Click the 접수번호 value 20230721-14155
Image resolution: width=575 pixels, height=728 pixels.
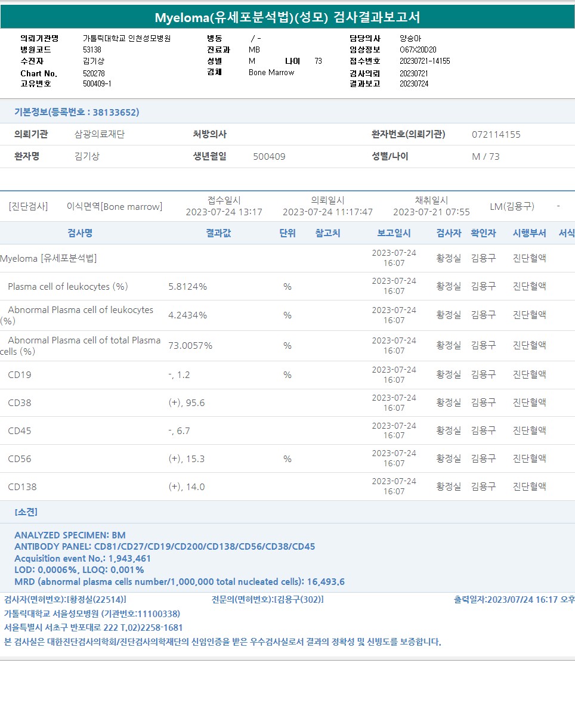[425, 61]
